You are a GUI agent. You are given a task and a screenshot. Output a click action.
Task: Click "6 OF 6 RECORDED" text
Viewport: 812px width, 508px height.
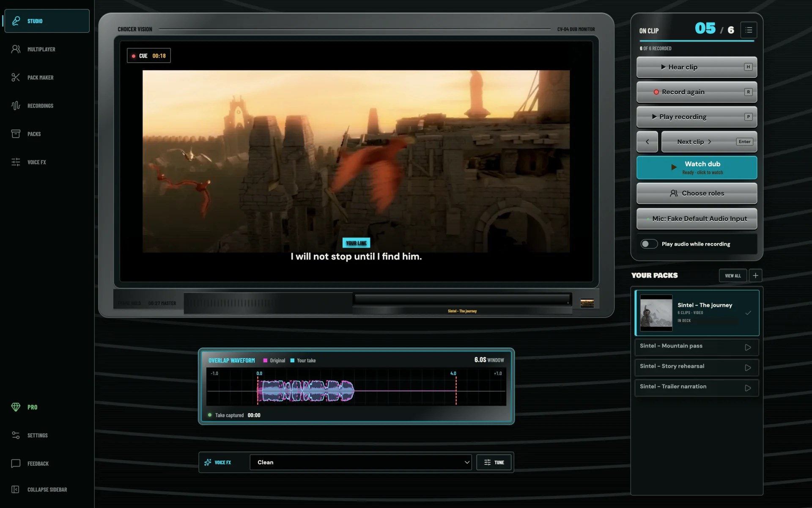point(656,48)
